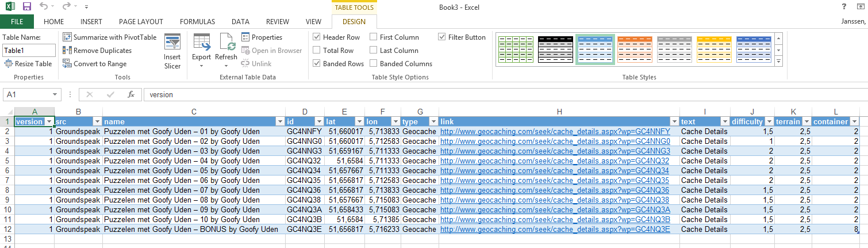Switch to the INSERT tab
This screenshot has height=248, width=868.
point(91,22)
